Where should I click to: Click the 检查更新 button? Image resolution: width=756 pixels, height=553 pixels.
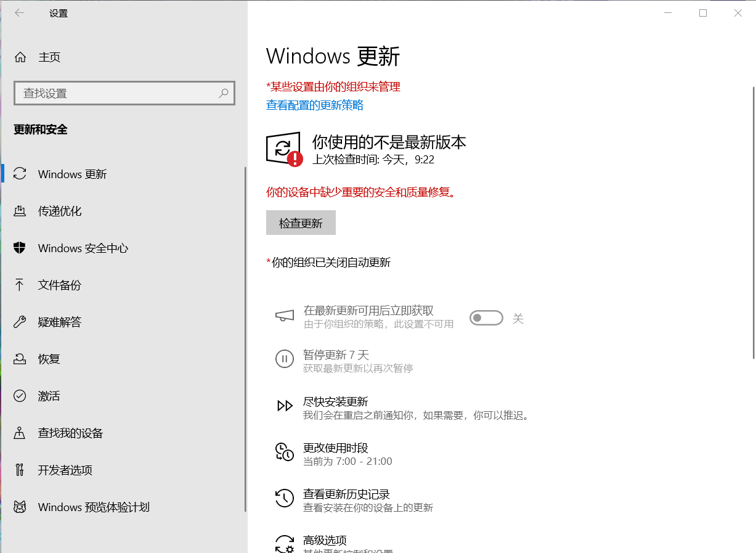click(301, 223)
